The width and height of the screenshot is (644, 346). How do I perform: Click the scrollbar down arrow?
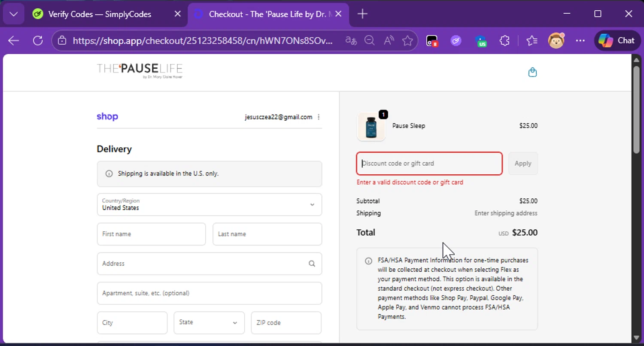click(x=637, y=338)
